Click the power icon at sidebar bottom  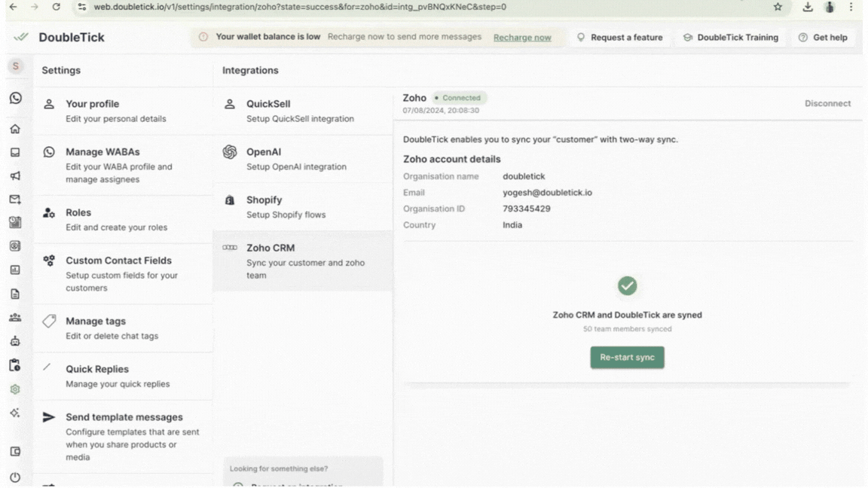click(15, 477)
